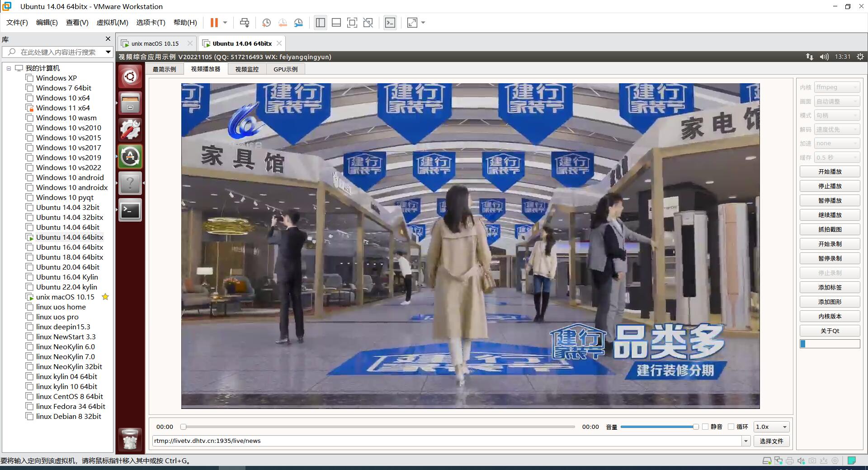Viewport: 868px width, 470px height.
Task: Open the 虚拟机(M) menu
Action: [x=112, y=23]
